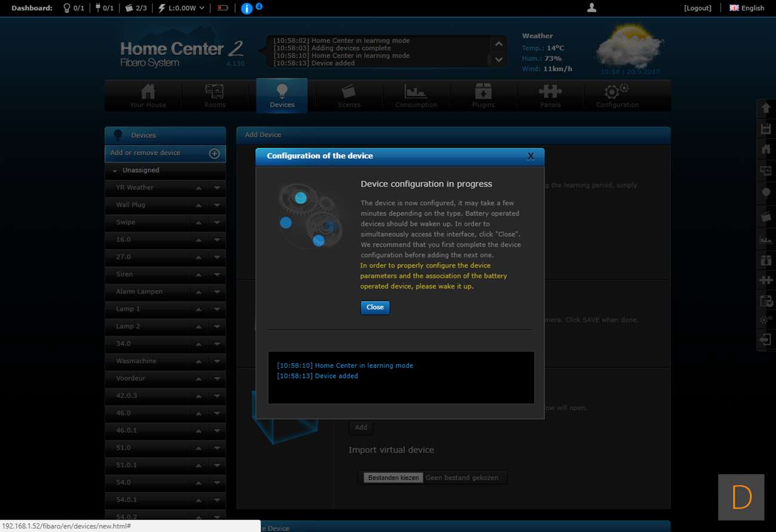Click the save floppy icon in right sidebar
Viewport: 776px width, 532px height.
pos(766,129)
